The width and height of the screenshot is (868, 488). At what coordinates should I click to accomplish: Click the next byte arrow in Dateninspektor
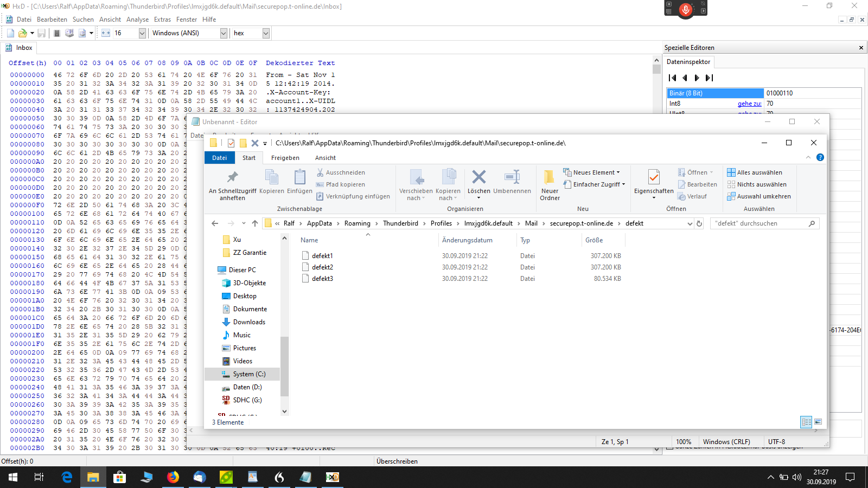pos(697,78)
